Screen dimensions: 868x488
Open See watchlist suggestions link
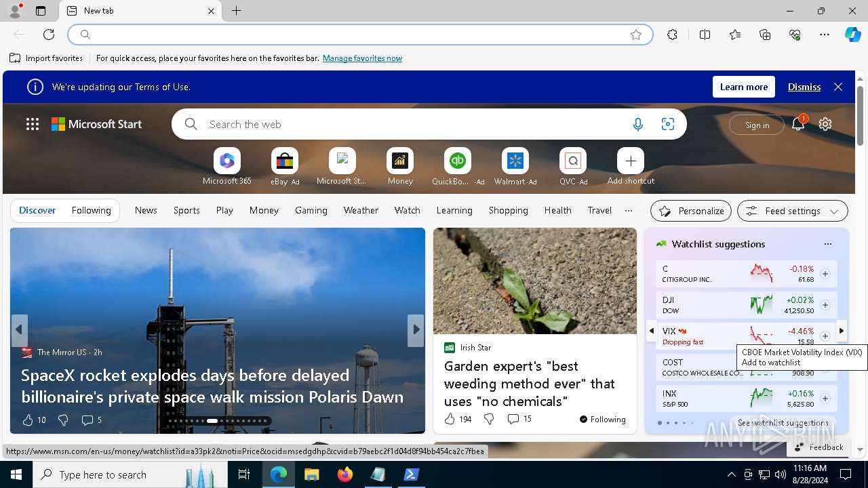point(783,422)
